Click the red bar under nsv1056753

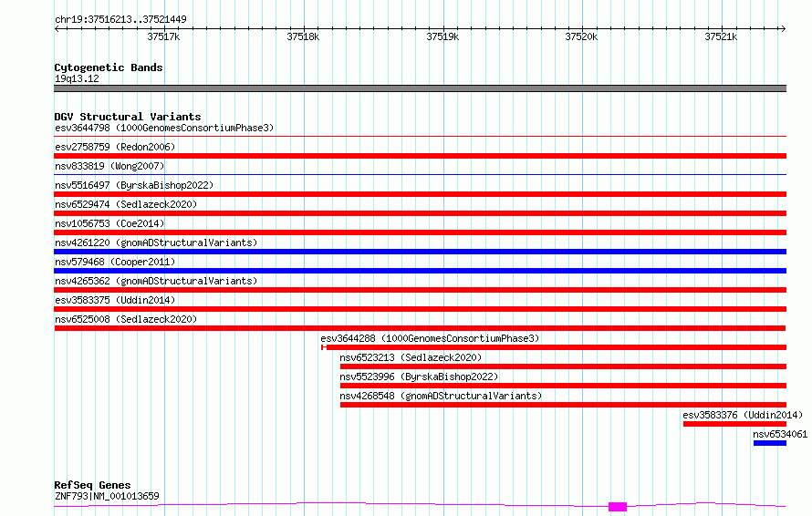click(420, 232)
